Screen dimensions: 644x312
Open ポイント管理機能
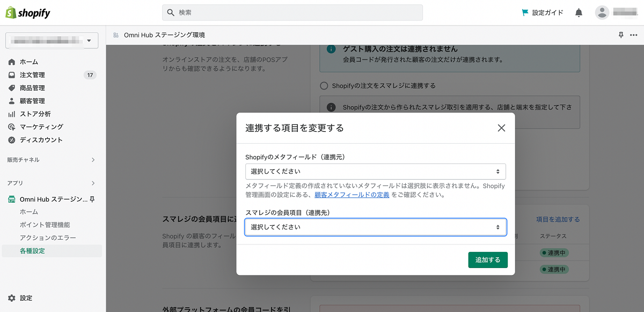tap(45, 225)
